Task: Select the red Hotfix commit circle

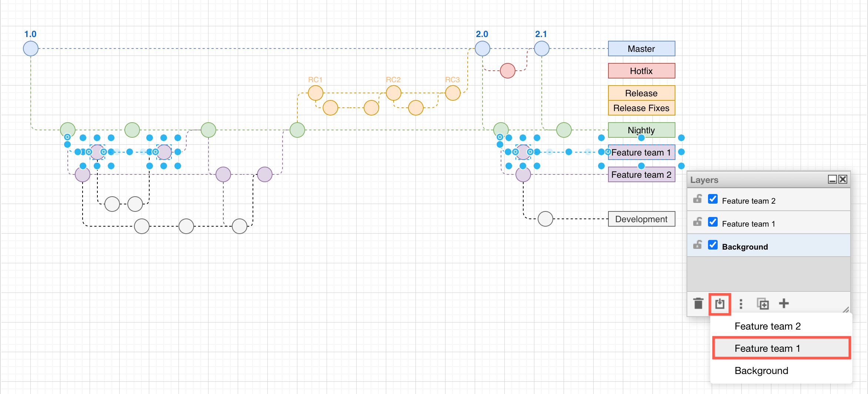Action: click(x=507, y=70)
